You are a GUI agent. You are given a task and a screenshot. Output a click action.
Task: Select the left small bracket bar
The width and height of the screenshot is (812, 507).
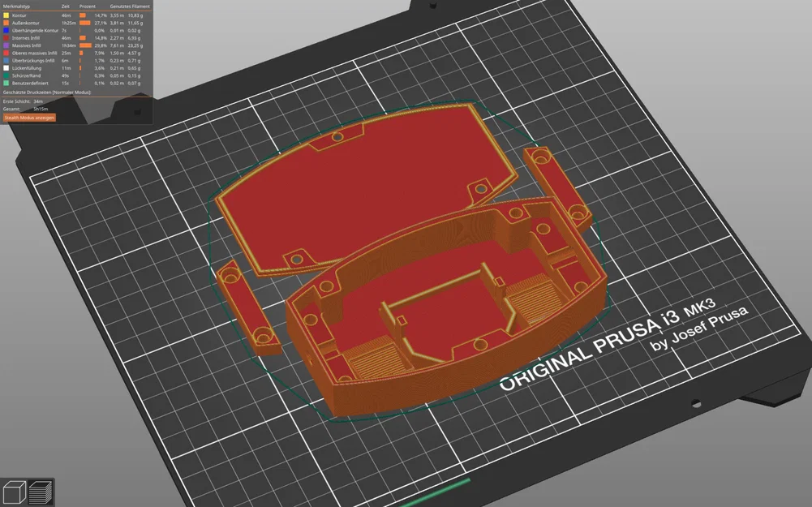(x=247, y=307)
